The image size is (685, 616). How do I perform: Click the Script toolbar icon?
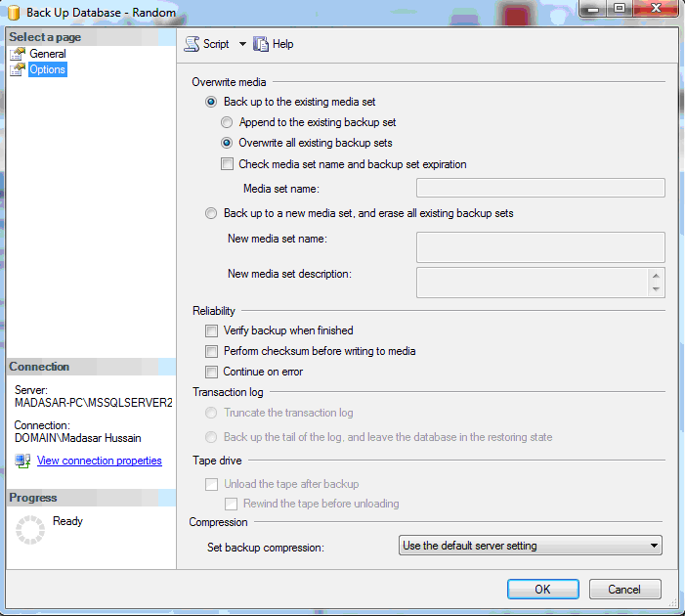pyautogui.click(x=193, y=44)
